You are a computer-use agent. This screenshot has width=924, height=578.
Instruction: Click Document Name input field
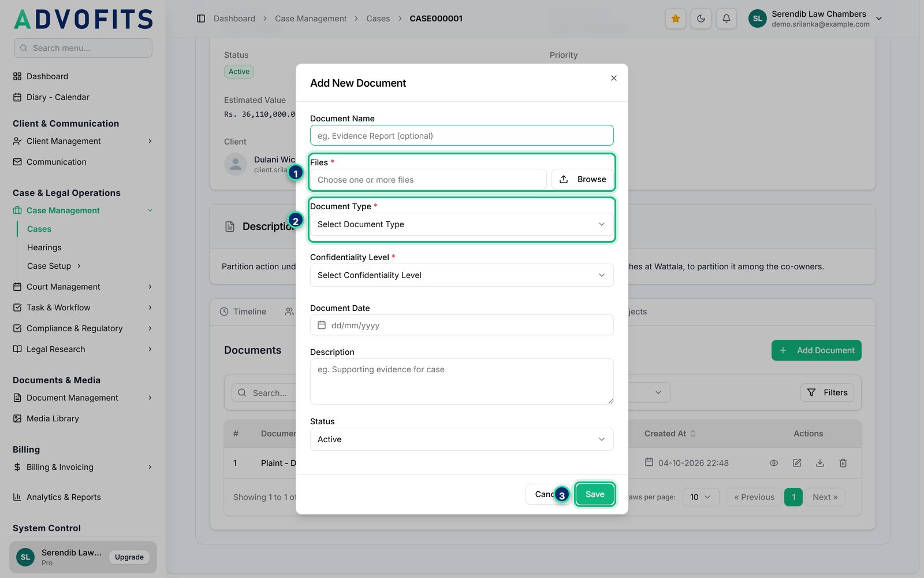tap(461, 135)
